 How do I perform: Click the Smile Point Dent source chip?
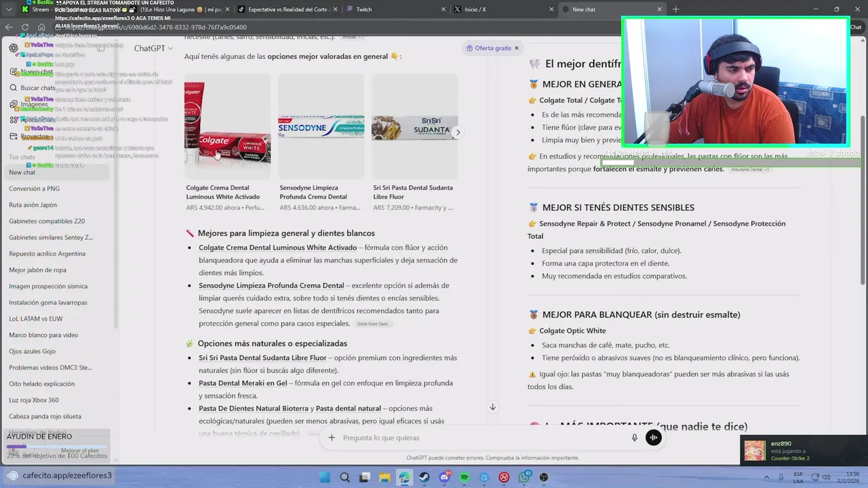pos(373,324)
